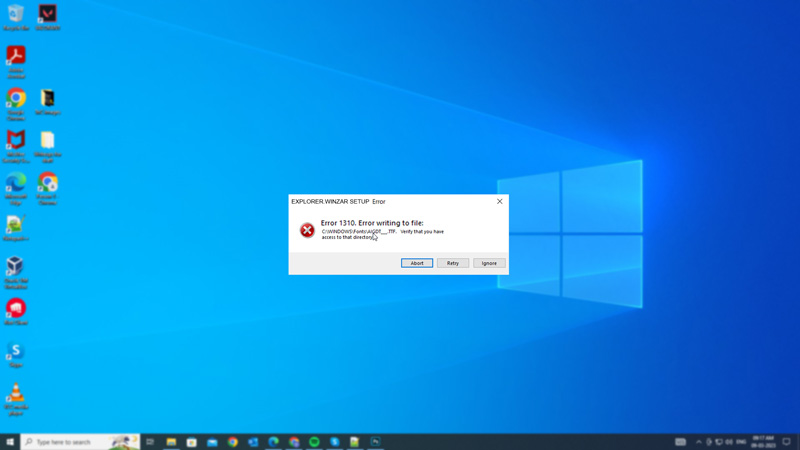Select the Oracle VM VirtualBox desktop shortcut
The width and height of the screenshot is (800, 450).
(x=16, y=272)
